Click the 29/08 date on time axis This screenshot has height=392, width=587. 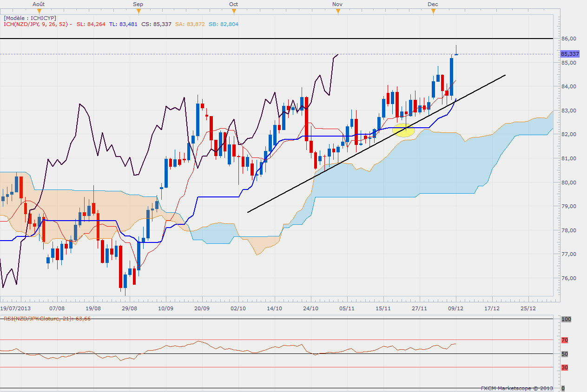point(130,308)
